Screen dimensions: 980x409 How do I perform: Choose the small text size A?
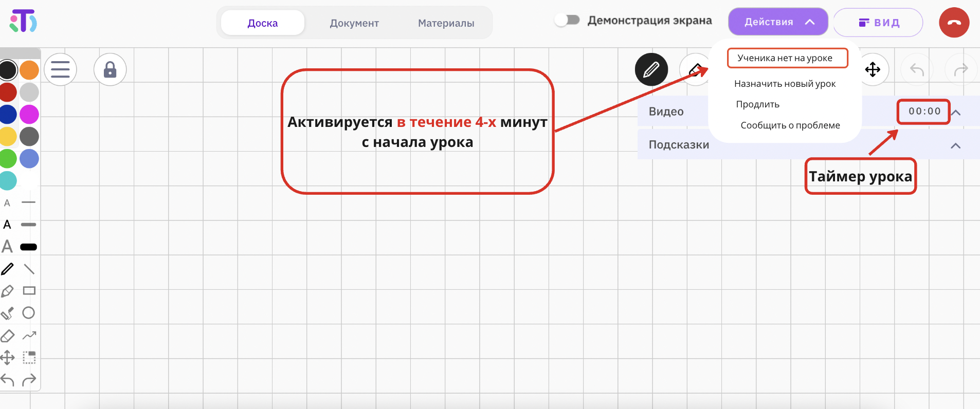(x=7, y=203)
